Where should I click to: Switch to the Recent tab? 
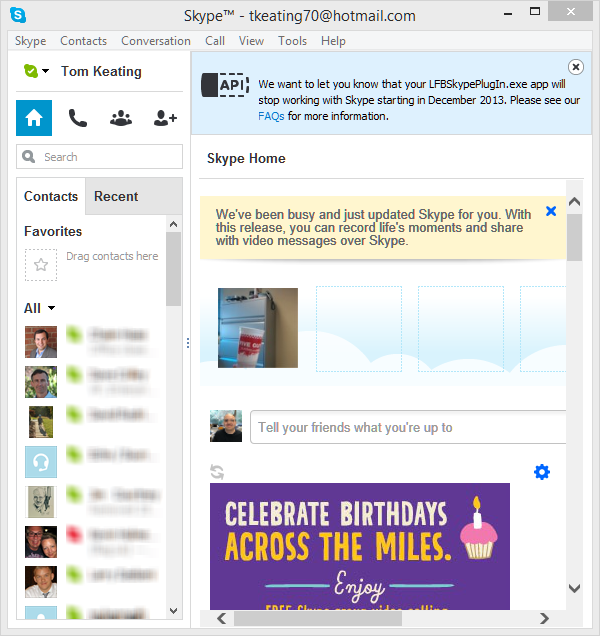point(116,196)
